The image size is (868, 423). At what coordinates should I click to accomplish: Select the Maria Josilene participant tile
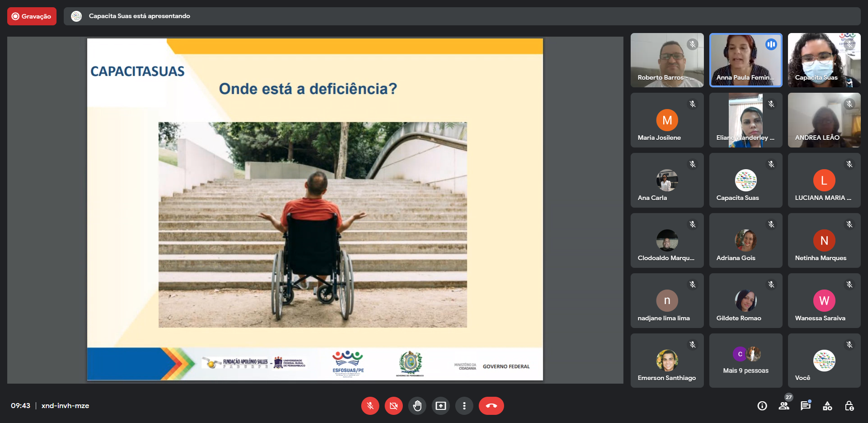(x=667, y=120)
